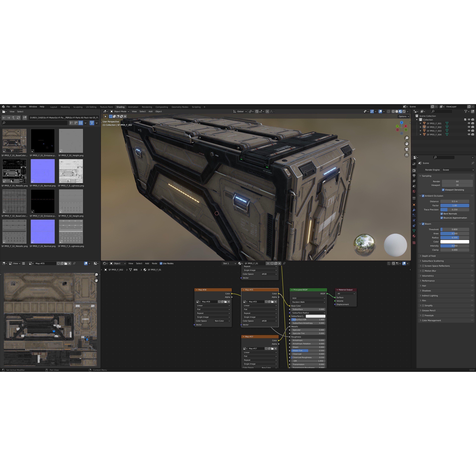This screenshot has height=476, width=476.
Task: Switch file browser to thumbnail display
Action: click(81, 123)
